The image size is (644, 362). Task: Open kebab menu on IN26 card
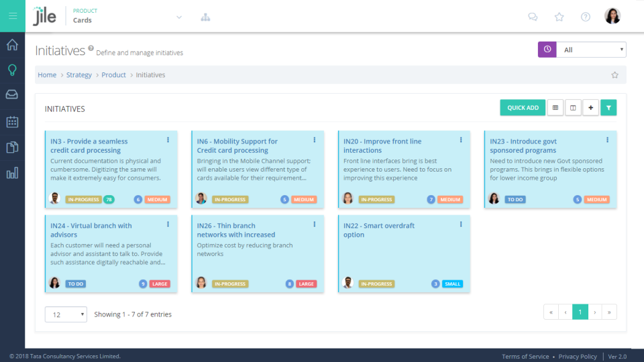315,224
